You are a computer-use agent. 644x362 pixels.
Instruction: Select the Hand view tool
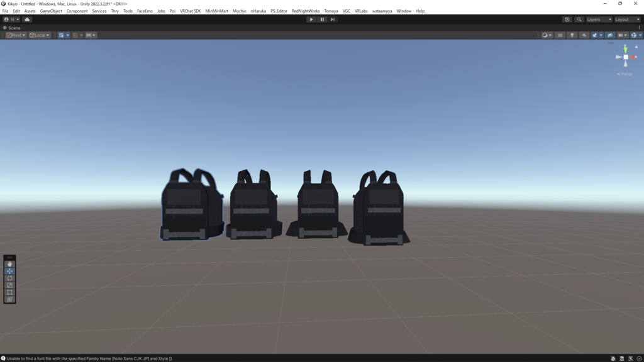click(x=9, y=264)
